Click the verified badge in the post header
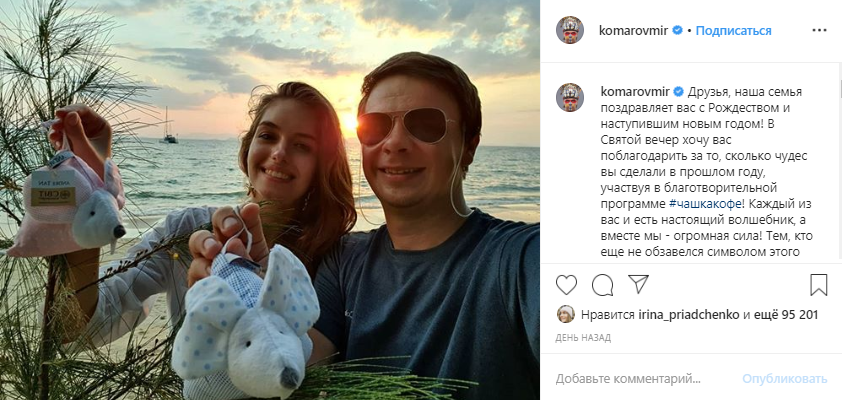The width and height of the screenshot is (842, 400). pyautogui.click(x=678, y=31)
